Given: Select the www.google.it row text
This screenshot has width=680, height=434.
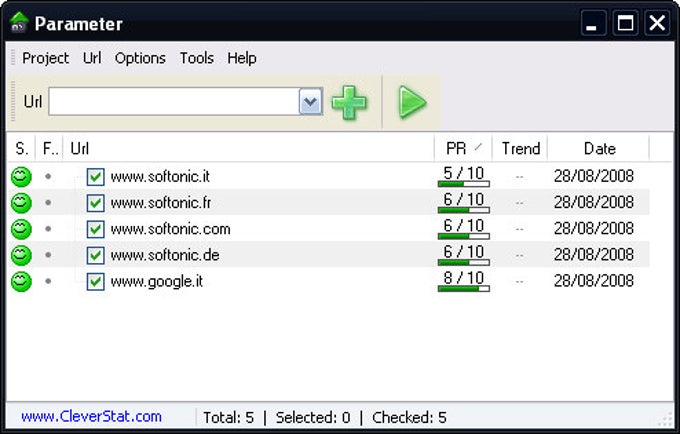Looking at the screenshot, I should point(157,281).
